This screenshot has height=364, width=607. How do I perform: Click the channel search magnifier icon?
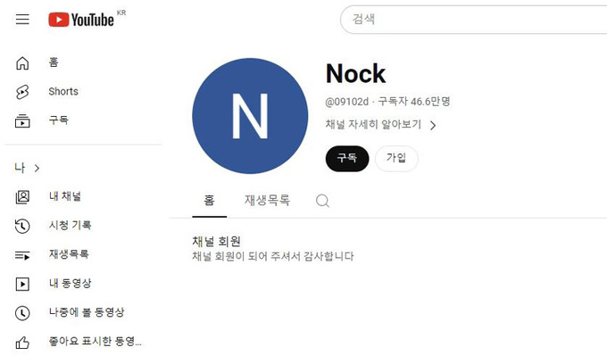click(x=322, y=201)
